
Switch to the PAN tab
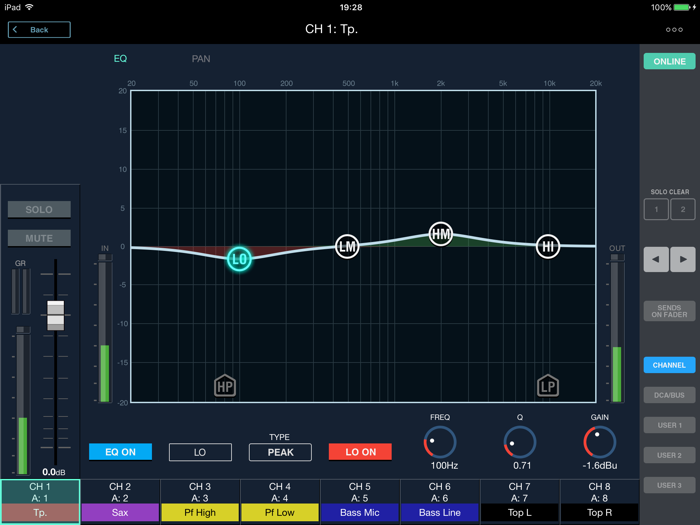pos(201,58)
